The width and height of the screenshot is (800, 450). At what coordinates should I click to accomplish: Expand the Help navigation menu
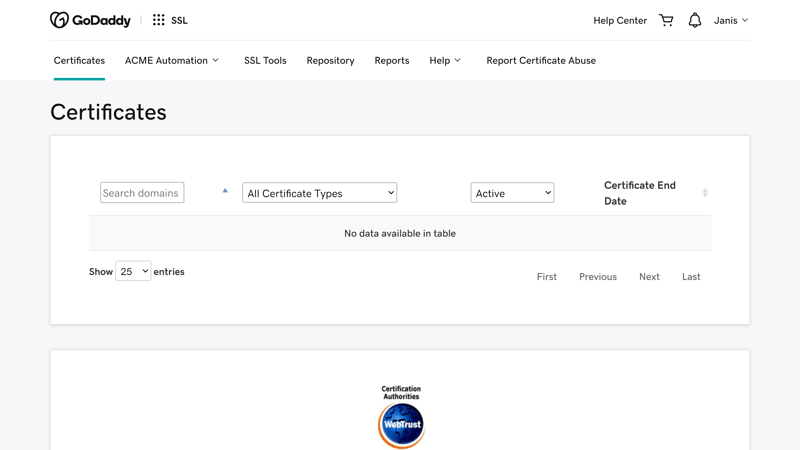point(445,61)
